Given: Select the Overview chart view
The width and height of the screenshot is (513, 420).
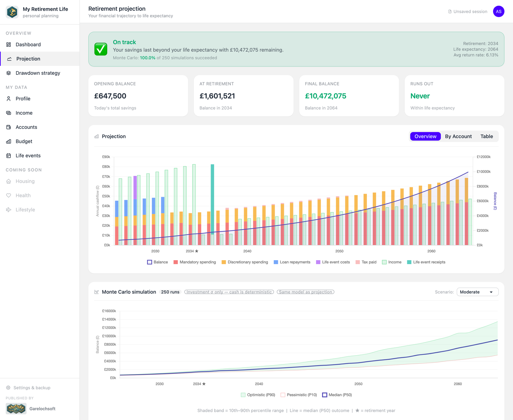Looking at the screenshot, I should point(425,136).
